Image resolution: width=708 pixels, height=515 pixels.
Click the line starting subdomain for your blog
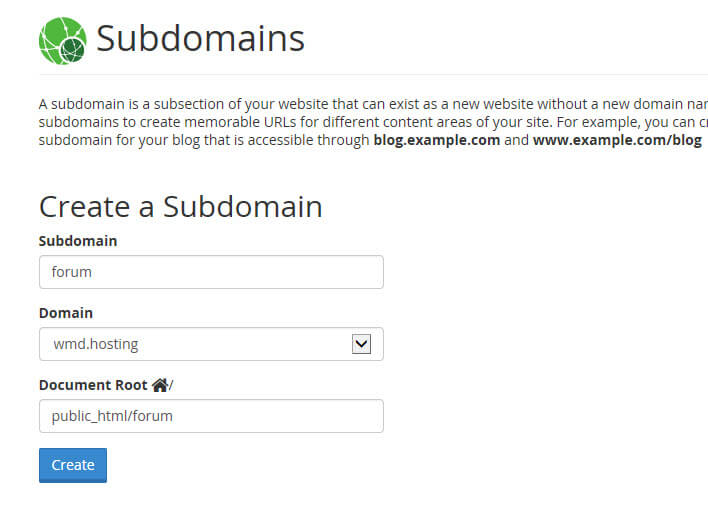[x=370, y=140]
